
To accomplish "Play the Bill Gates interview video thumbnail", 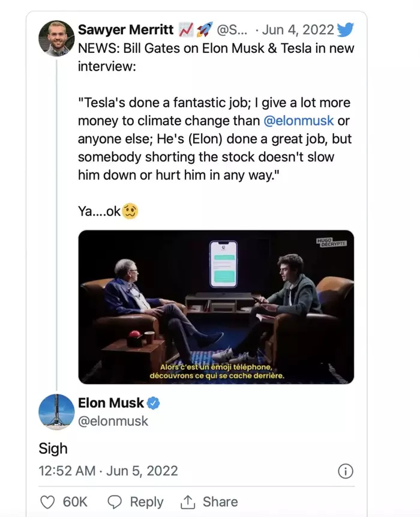I will coord(216,307).
